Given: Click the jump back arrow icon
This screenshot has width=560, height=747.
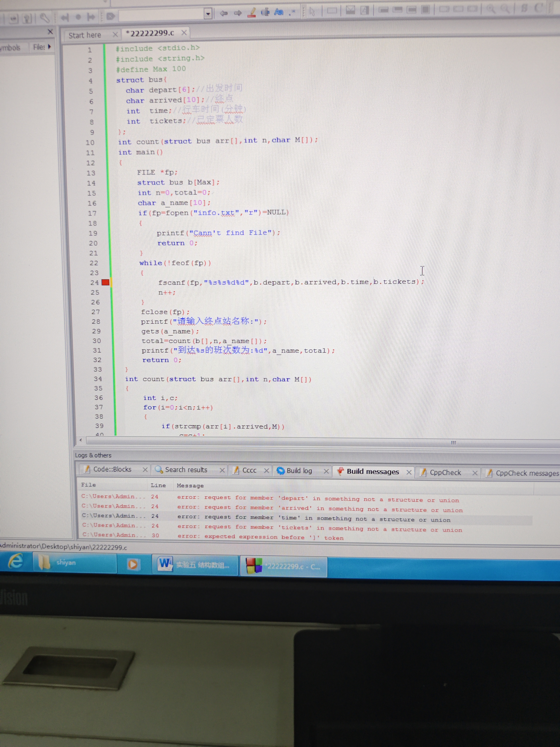Looking at the screenshot, I should (x=223, y=13).
